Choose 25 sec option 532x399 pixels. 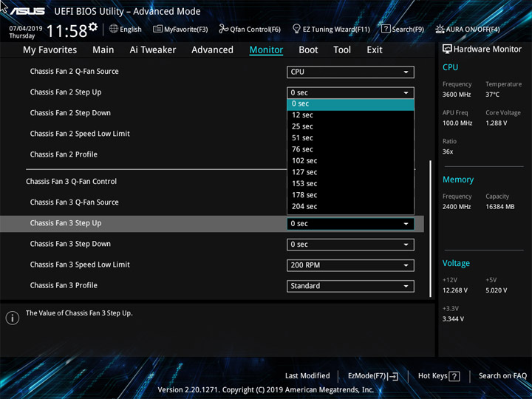point(350,126)
